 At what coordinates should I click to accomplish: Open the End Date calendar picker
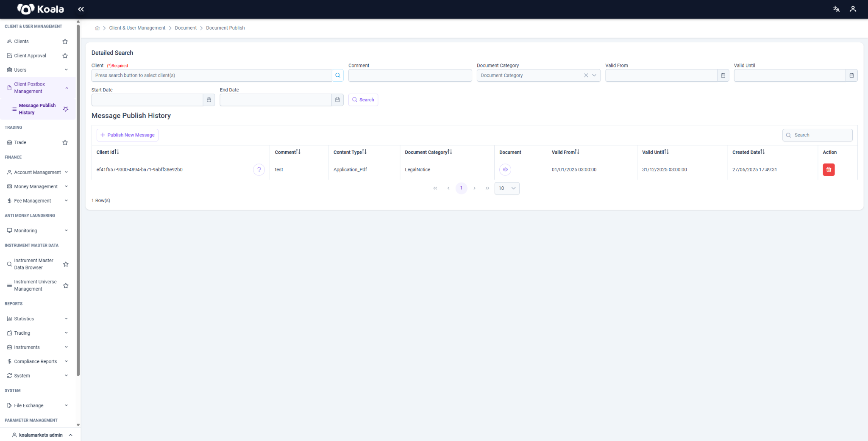[x=337, y=100]
